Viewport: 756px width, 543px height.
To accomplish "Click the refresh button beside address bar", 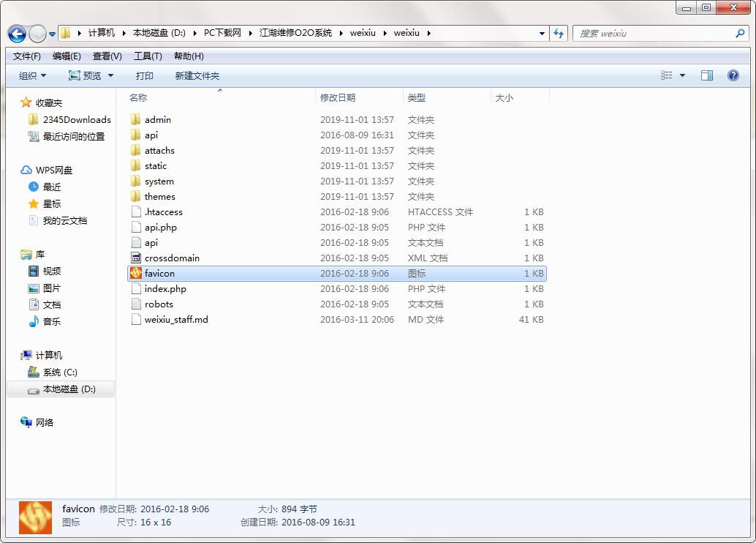I will tap(559, 34).
